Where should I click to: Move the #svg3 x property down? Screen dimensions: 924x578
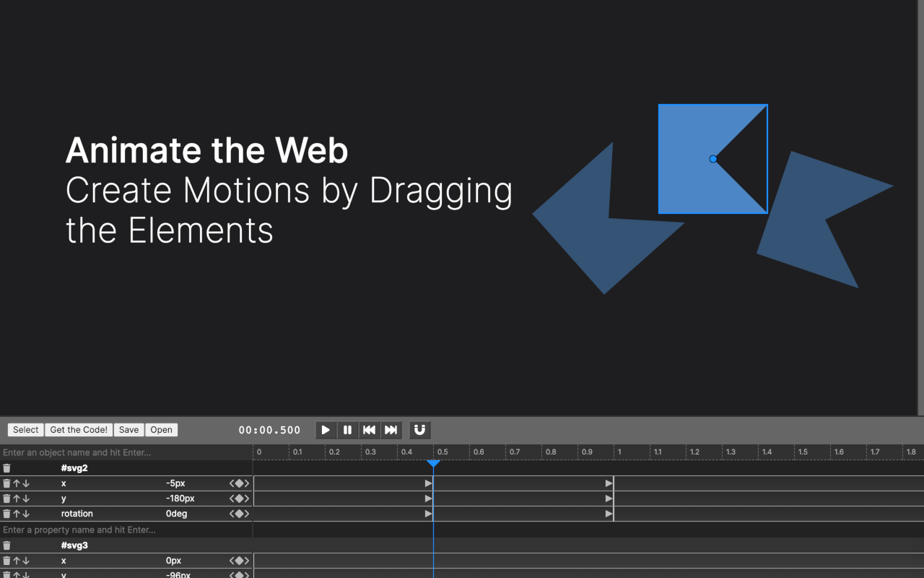tap(26, 561)
